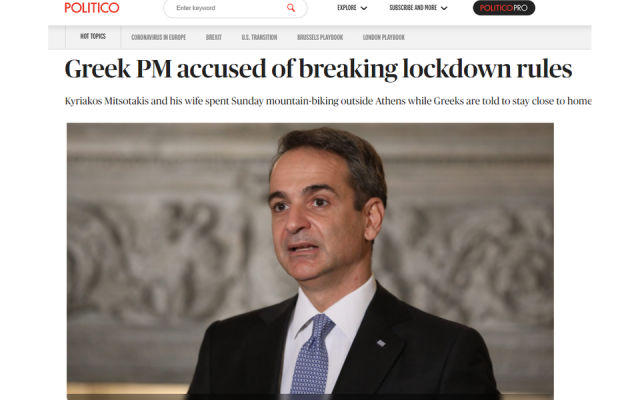630x400 pixels.
Task: Click the PRO text in the black badge
Action: [x=521, y=8]
